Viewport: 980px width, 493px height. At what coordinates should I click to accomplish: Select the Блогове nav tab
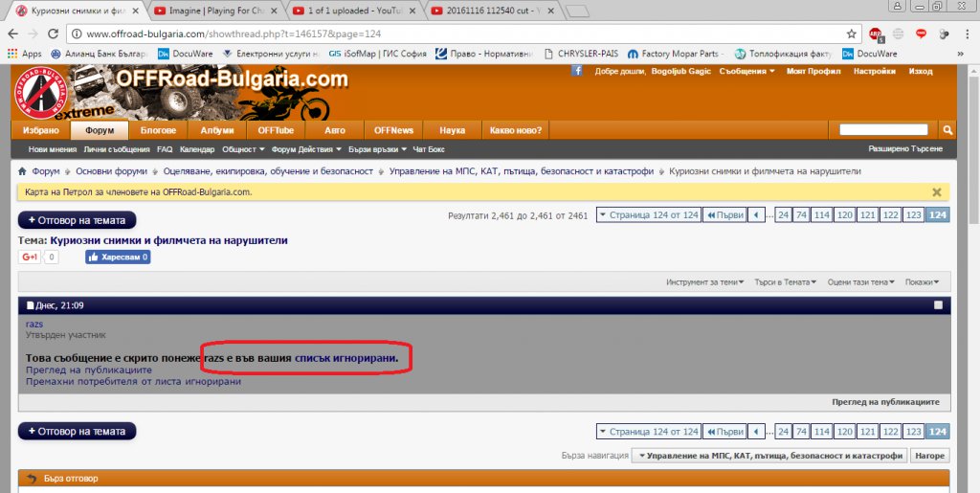[x=158, y=130]
